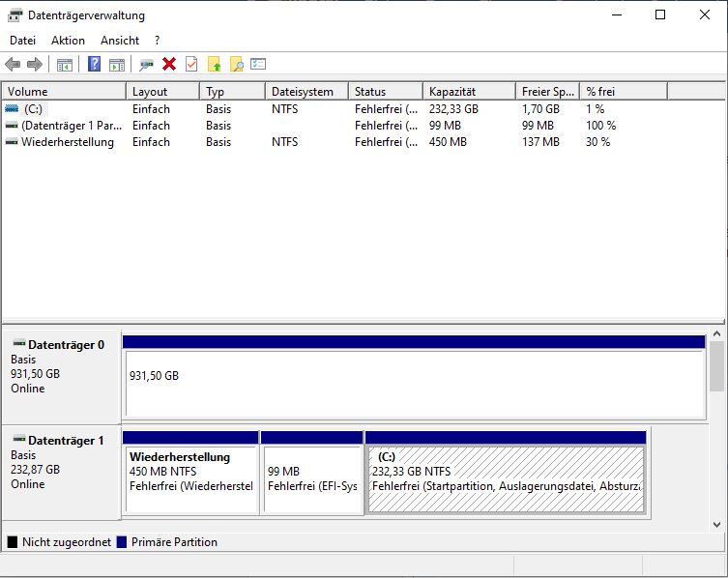The width and height of the screenshot is (728, 578).
Task: Click the scroll up arrow of the disk pane
Action: point(716,333)
